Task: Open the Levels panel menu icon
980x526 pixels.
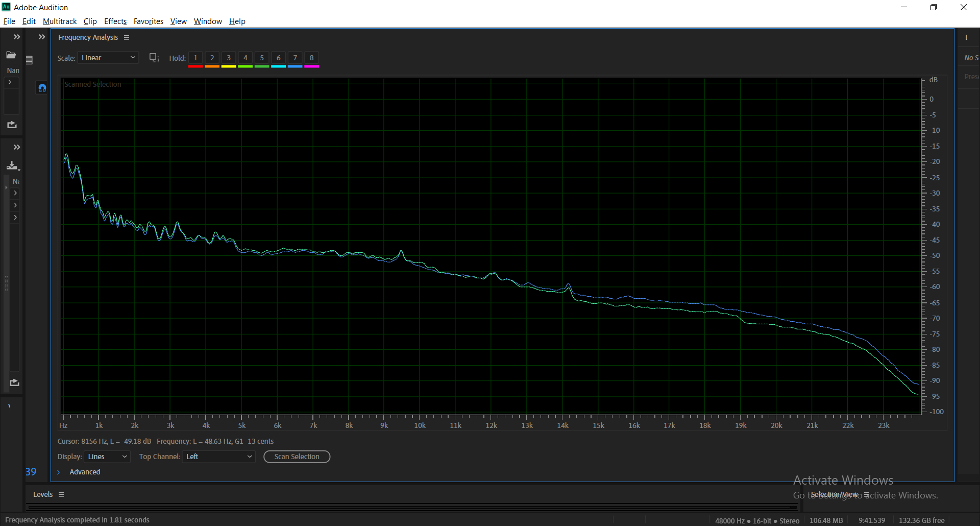Action: pos(61,494)
